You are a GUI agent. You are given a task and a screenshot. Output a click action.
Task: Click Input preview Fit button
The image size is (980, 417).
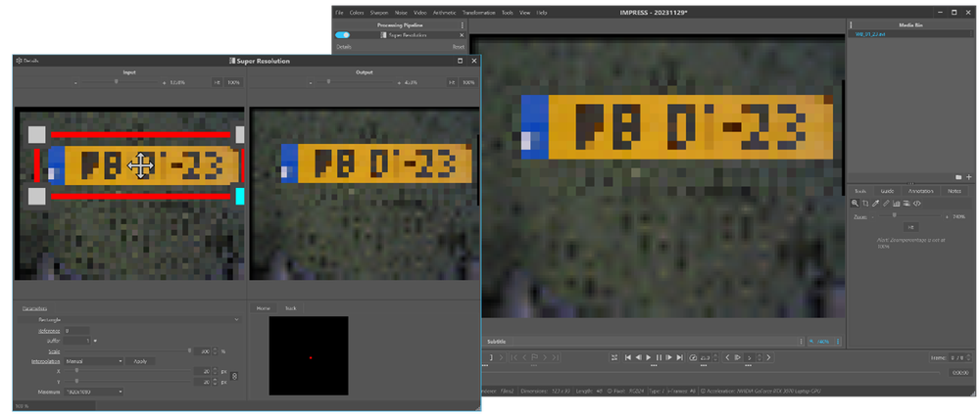217,82
